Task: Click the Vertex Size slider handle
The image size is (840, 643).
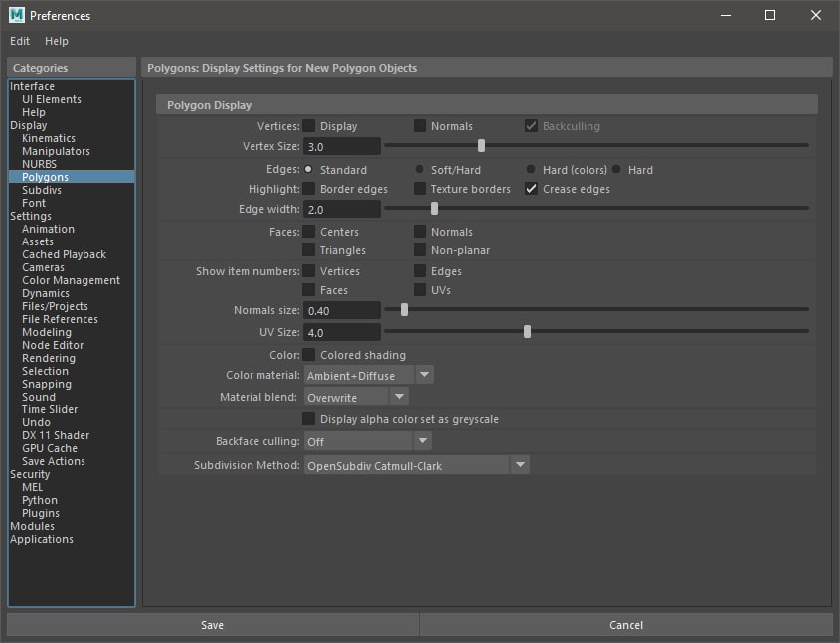Action: (x=481, y=146)
